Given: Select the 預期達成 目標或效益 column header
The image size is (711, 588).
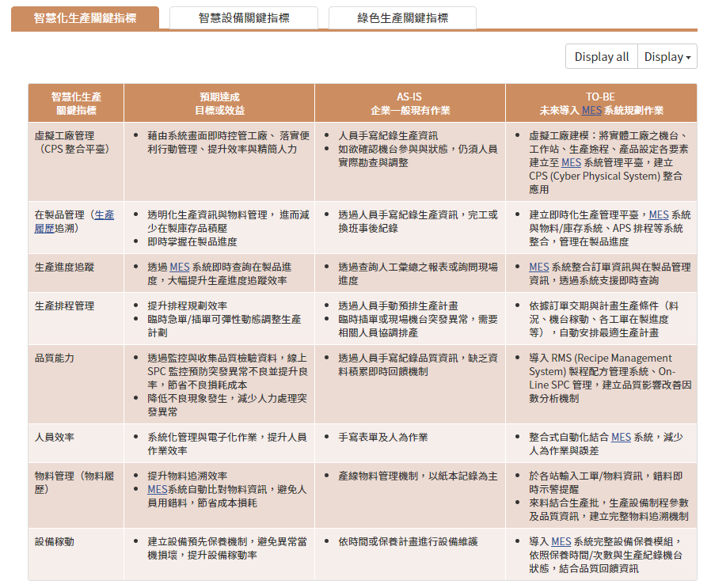Looking at the screenshot, I should point(219,104).
